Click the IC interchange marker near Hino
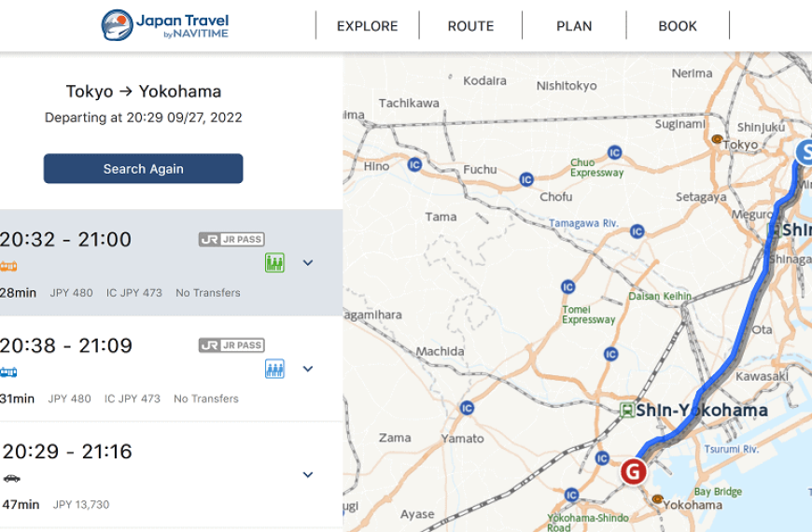This screenshot has height=532, width=812. 414,164
